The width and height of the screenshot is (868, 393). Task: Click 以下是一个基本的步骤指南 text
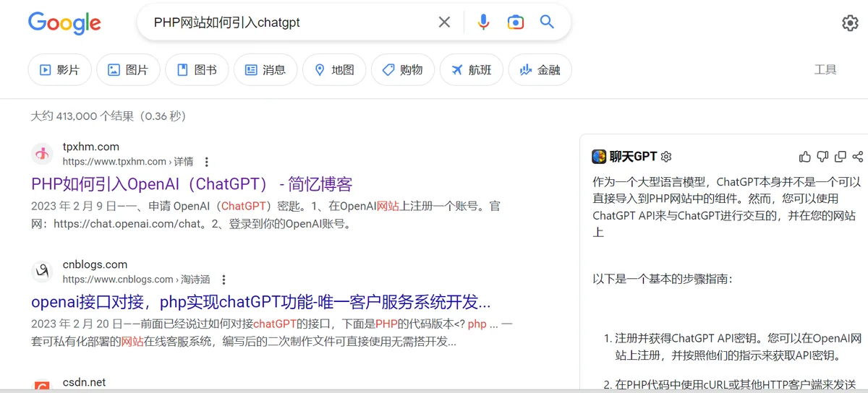click(663, 279)
